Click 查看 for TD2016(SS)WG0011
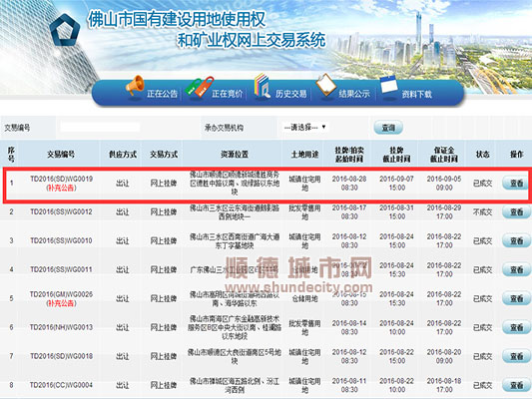 (516, 270)
